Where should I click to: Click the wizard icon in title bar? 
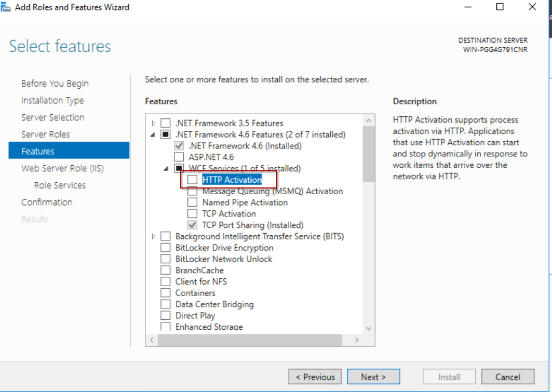pos(6,7)
